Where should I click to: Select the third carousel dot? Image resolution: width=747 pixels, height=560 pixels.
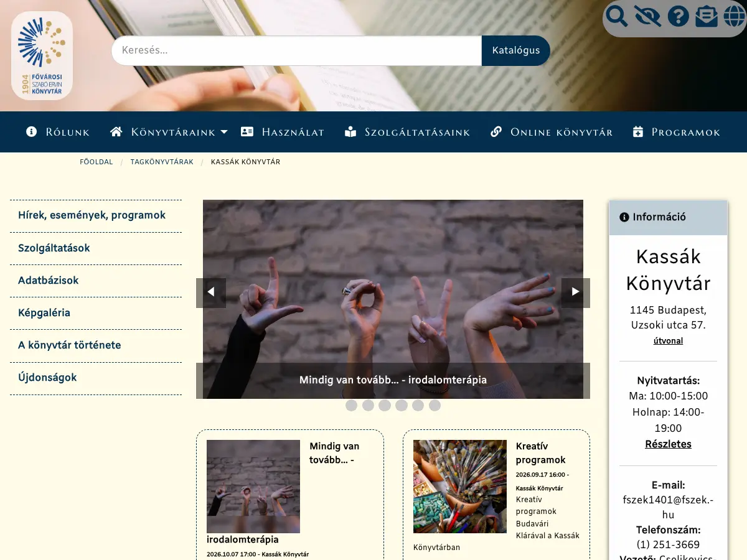(385, 406)
